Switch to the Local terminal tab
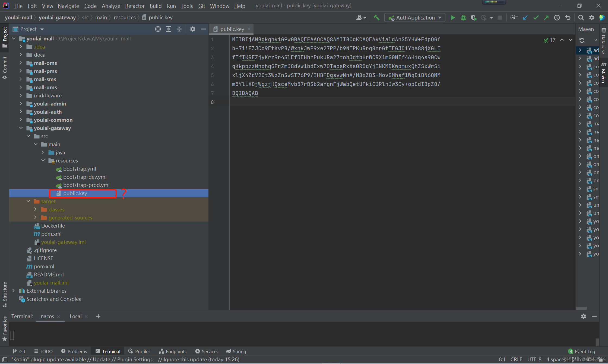The width and height of the screenshot is (608, 364). 75,316
